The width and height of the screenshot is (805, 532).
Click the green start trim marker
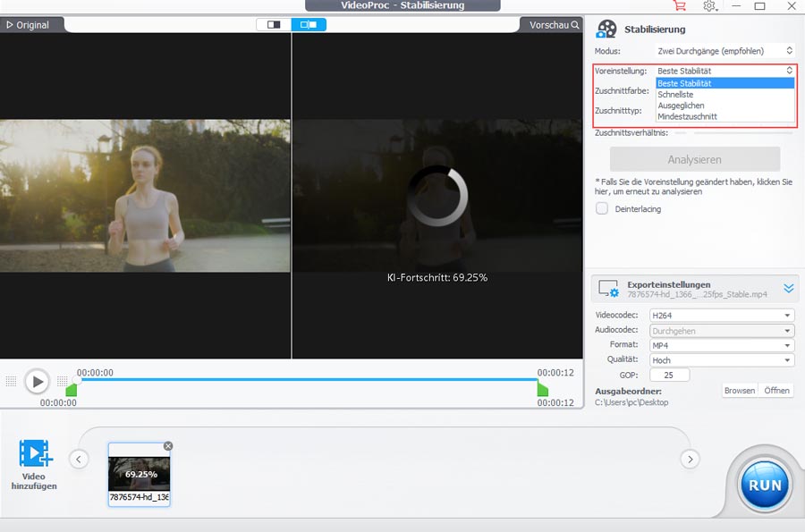pos(72,390)
